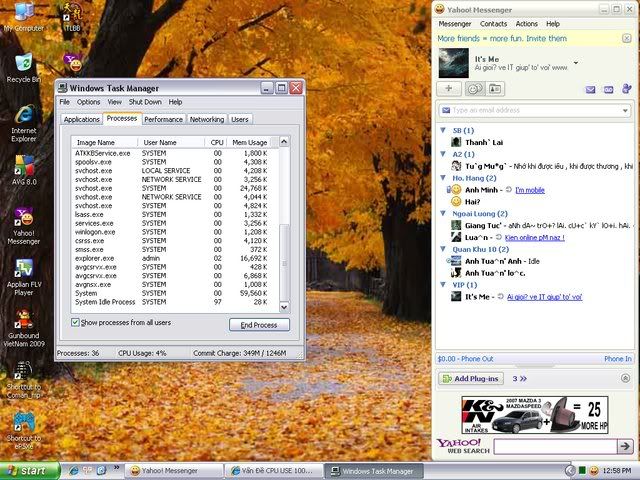Click More friends Invite them link
Viewport: 640px width, 480px height.
click(502, 38)
